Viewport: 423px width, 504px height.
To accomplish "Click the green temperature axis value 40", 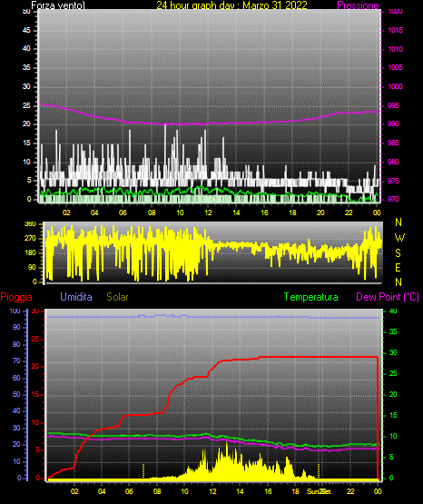I will click(393, 311).
